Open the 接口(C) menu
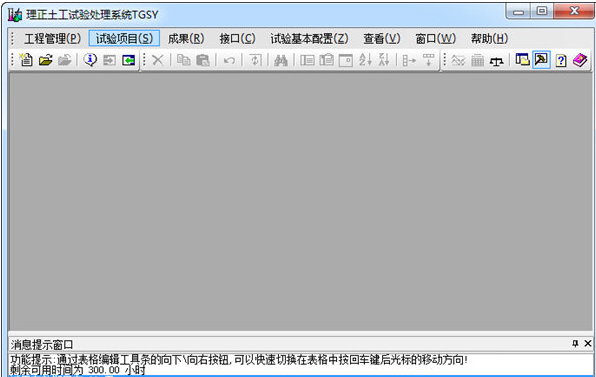Screen dimensions: 596x377 tap(237, 38)
